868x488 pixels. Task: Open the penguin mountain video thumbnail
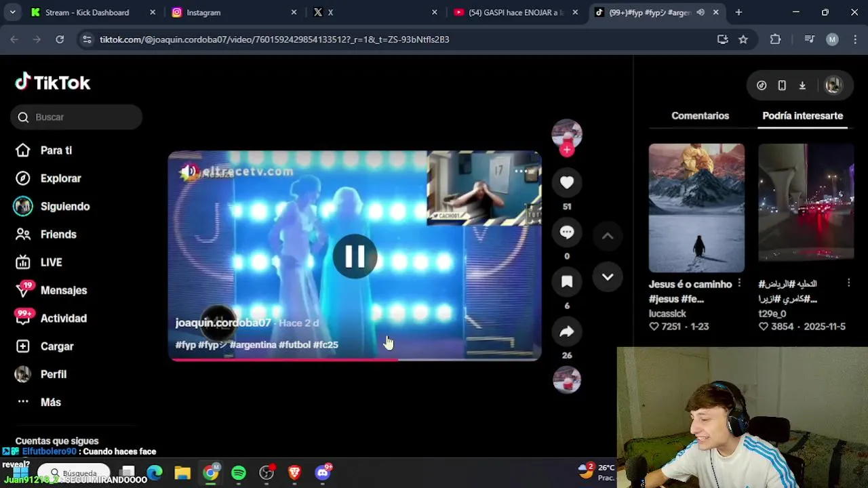point(696,207)
